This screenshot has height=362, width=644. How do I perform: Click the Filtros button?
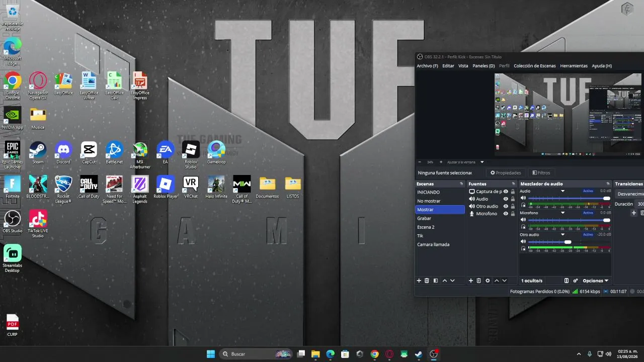(541, 172)
